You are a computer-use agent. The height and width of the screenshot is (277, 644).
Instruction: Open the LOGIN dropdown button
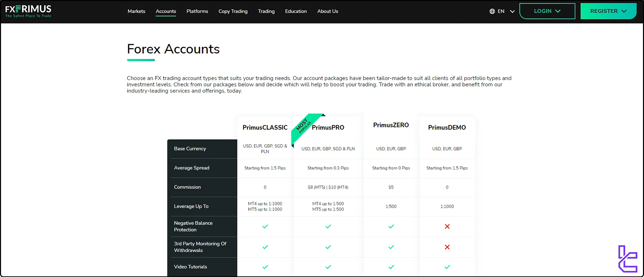[x=547, y=11]
